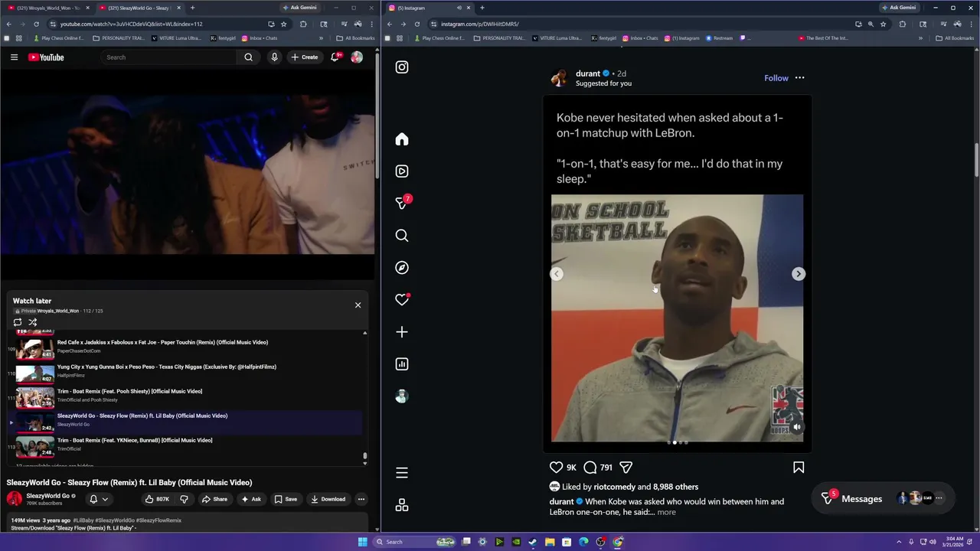Open File Explorer from the taskbar
980x551 pixels.
[x=550, y=542]
